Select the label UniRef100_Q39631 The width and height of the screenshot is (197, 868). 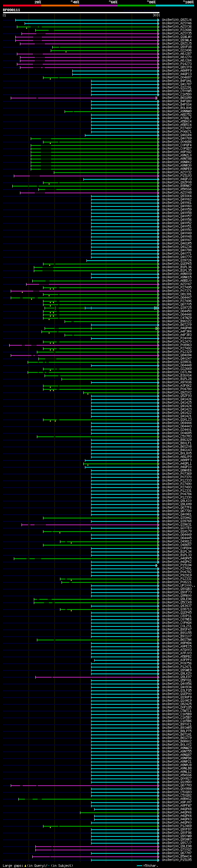[177, 524]
